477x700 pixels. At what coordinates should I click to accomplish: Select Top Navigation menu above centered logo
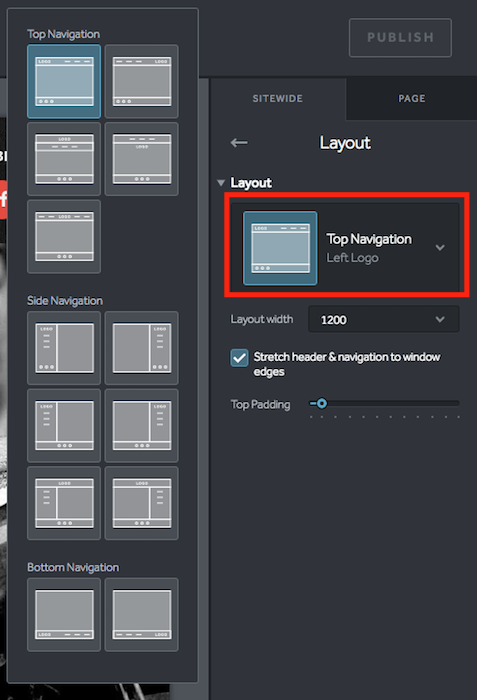click(142, 159)
